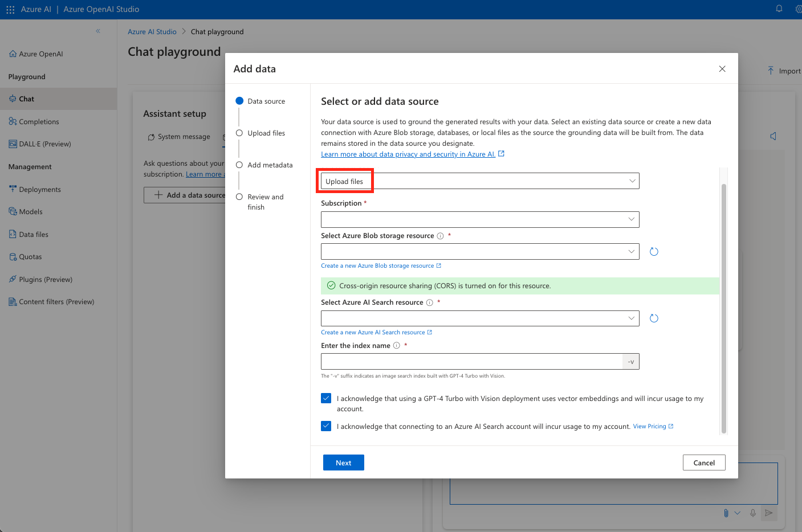Screen dimensions: 802x532
Task: Click the Next button
Action: click(x=344, y=463)
